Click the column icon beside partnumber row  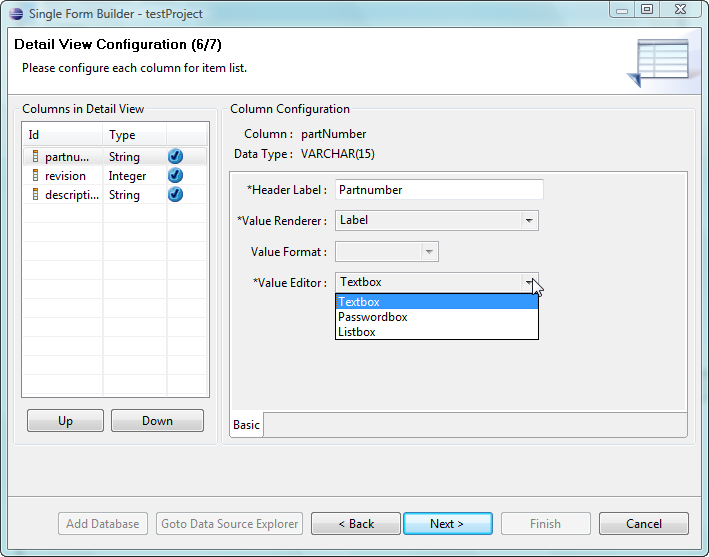click(x=36, y=156)
